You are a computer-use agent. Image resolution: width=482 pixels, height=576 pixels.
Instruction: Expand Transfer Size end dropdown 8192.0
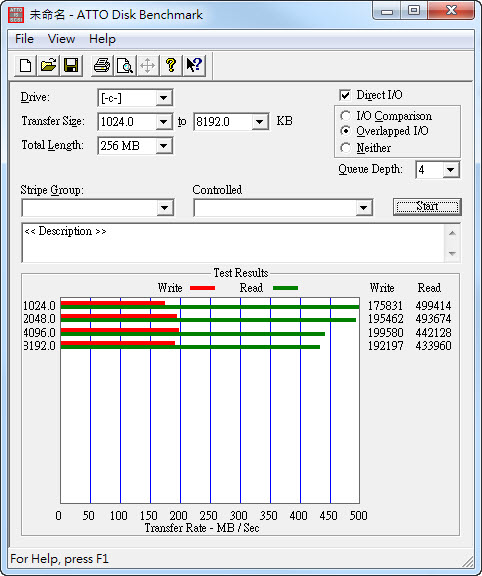[259, 122]
